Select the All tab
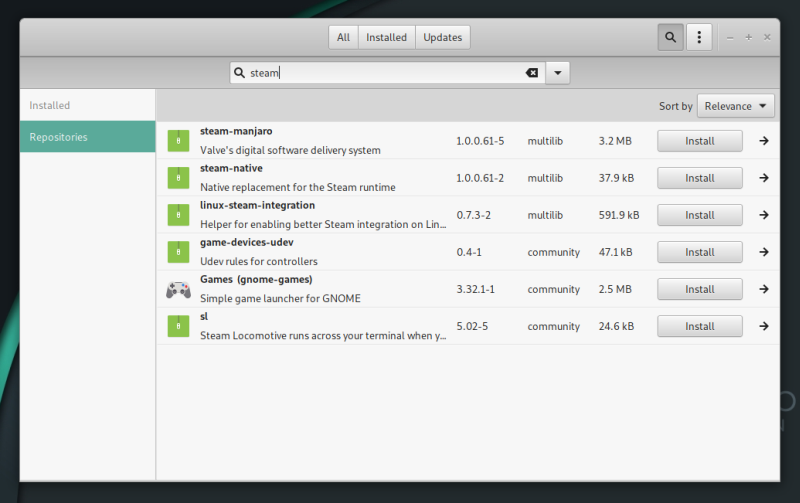The image size is (800, 503). click(x=343, y=38)
